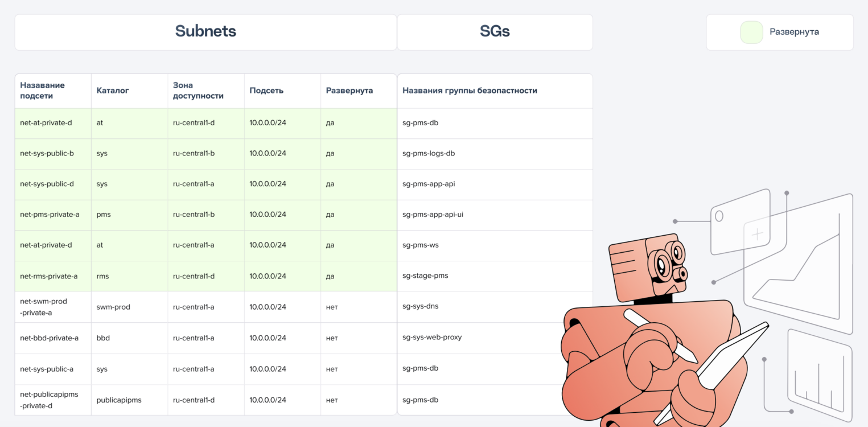The height and width of the screenshot is (427, 868).
Task: Click the bbd catalog cell
Action: [x=103, y=338]
